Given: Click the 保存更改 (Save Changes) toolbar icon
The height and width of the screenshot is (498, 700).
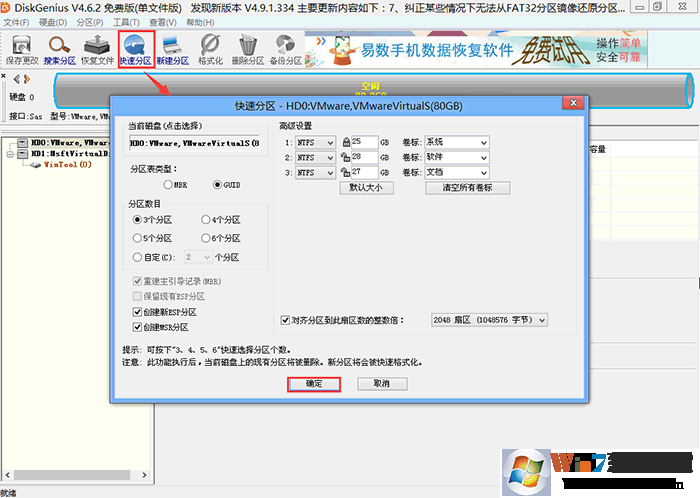Looking at the screenshot, I should coord(20,48).
